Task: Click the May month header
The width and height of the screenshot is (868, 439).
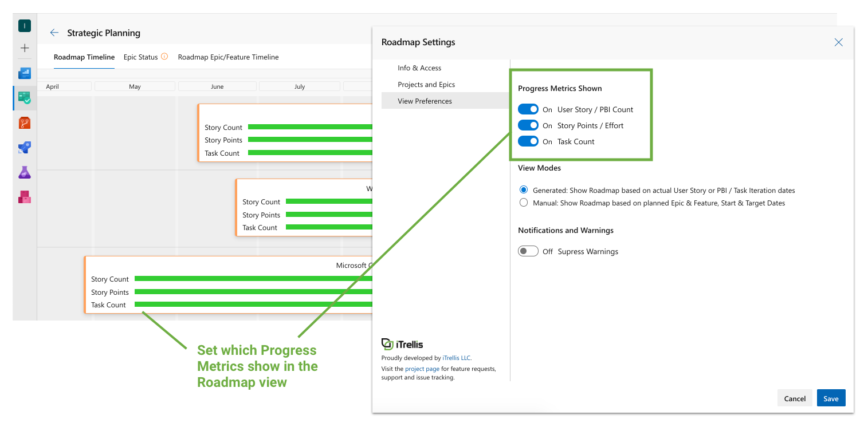Action: coord(135,86)
